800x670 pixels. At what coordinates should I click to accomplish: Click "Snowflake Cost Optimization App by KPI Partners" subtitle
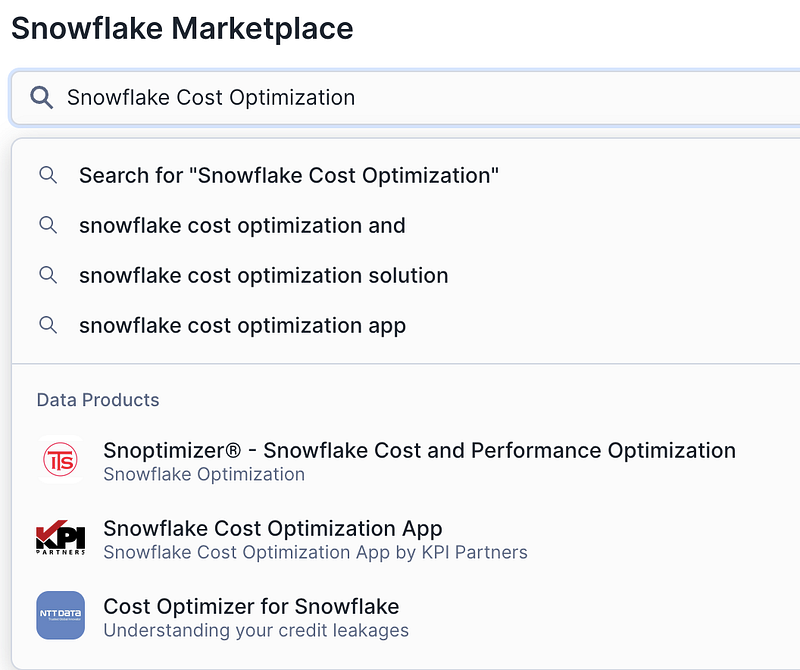click(x=315, y=553)
